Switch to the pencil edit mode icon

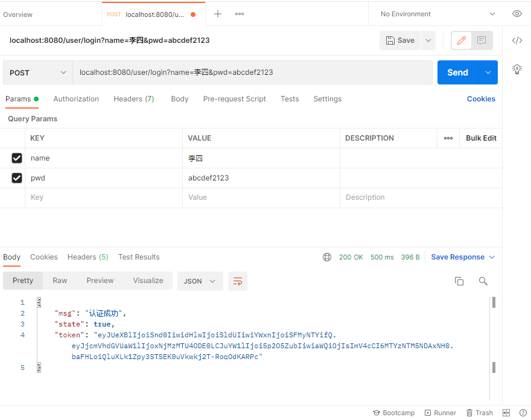[461, 40]
